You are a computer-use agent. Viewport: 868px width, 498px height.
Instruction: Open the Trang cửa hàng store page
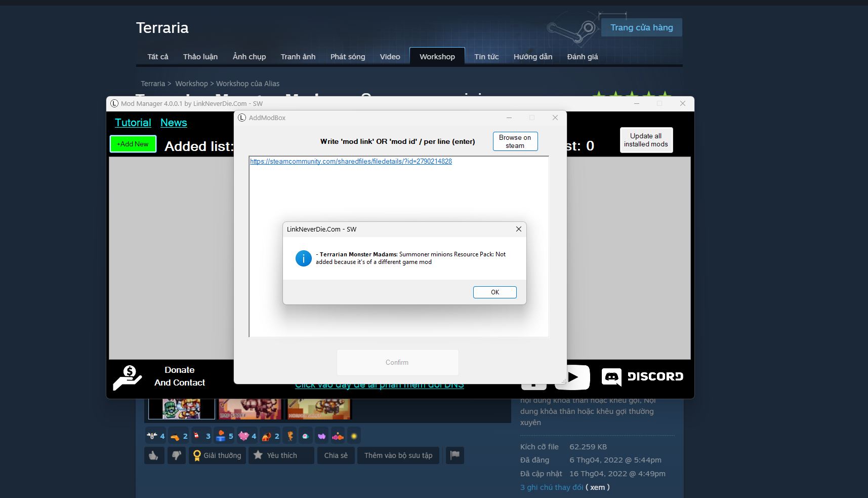point(641,27)
